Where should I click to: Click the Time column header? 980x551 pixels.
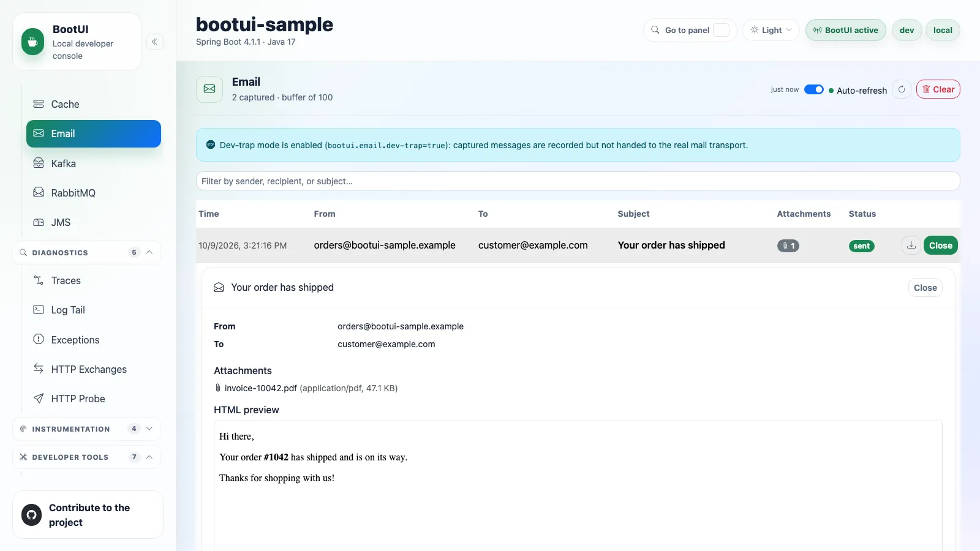[209, 214]
